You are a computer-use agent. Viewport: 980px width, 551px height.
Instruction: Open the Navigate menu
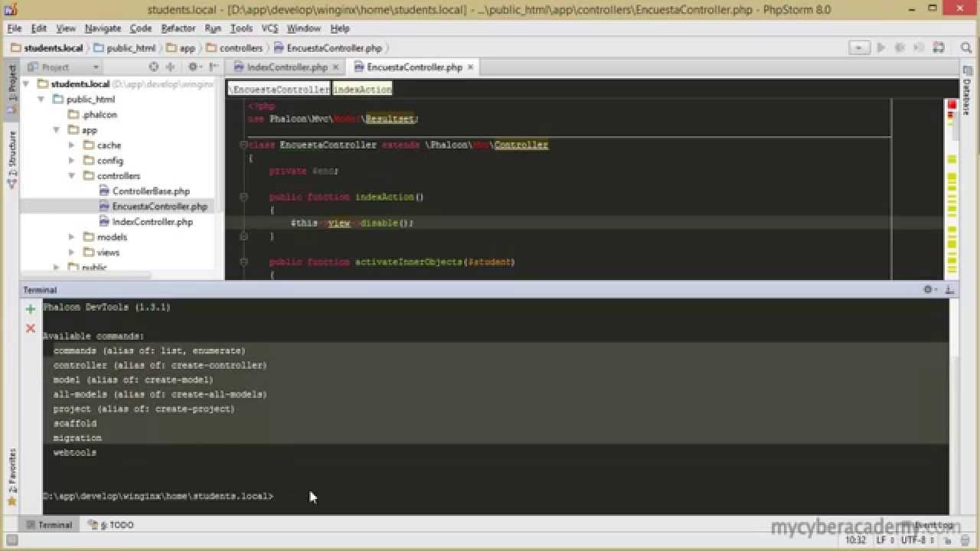pos(103,28)
